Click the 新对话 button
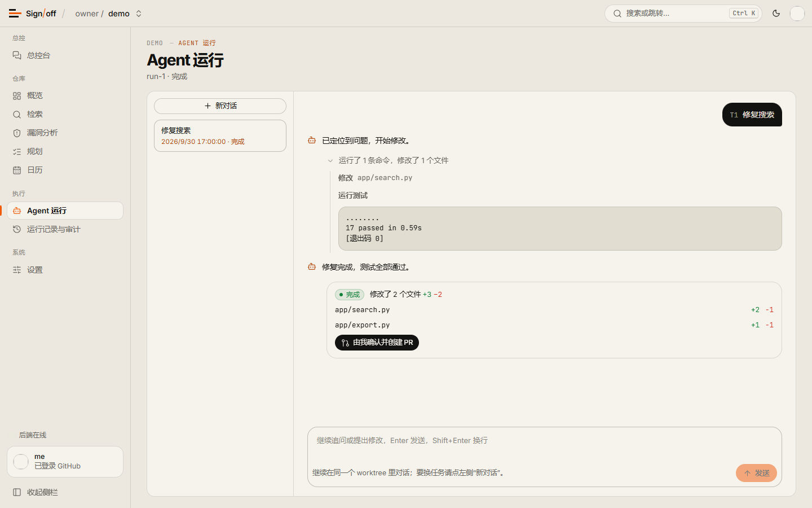The width and height of the screenshot is (812, 508). [x=220, y=106]
